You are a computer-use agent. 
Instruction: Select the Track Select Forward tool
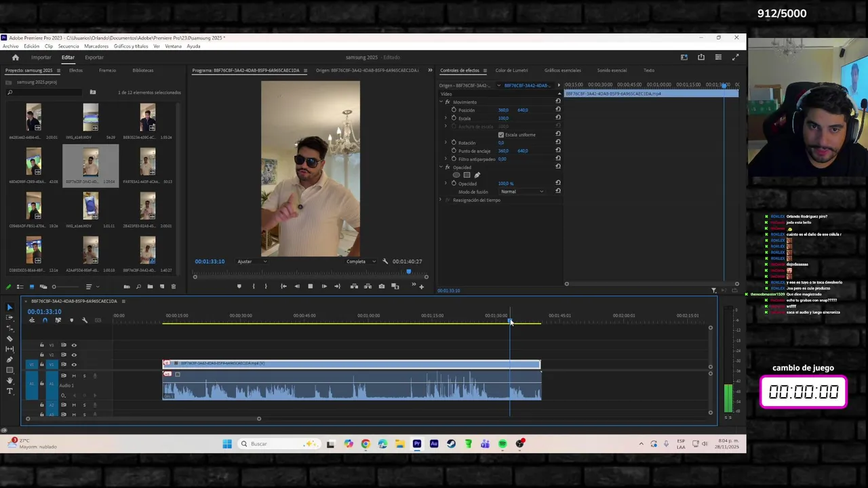pos(9,318)
